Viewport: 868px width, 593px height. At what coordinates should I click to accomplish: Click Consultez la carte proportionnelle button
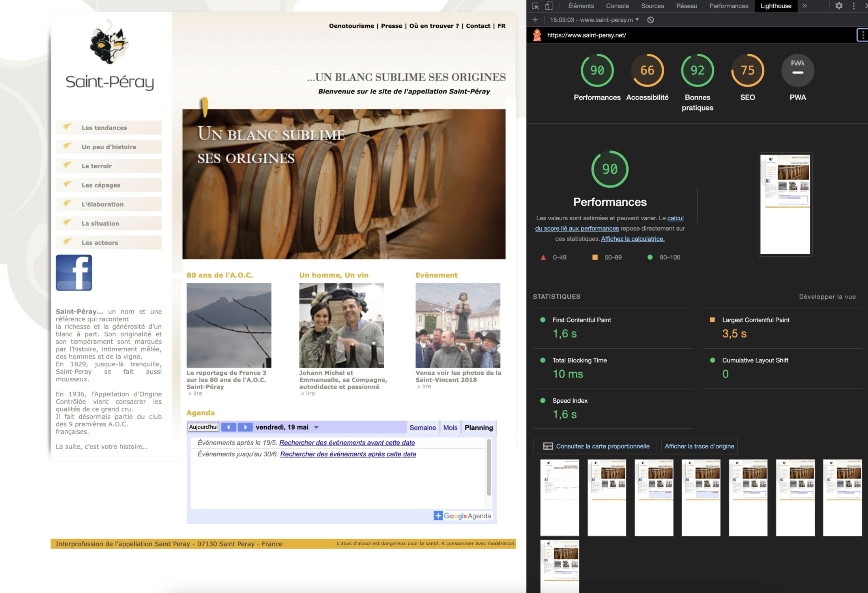594,446
